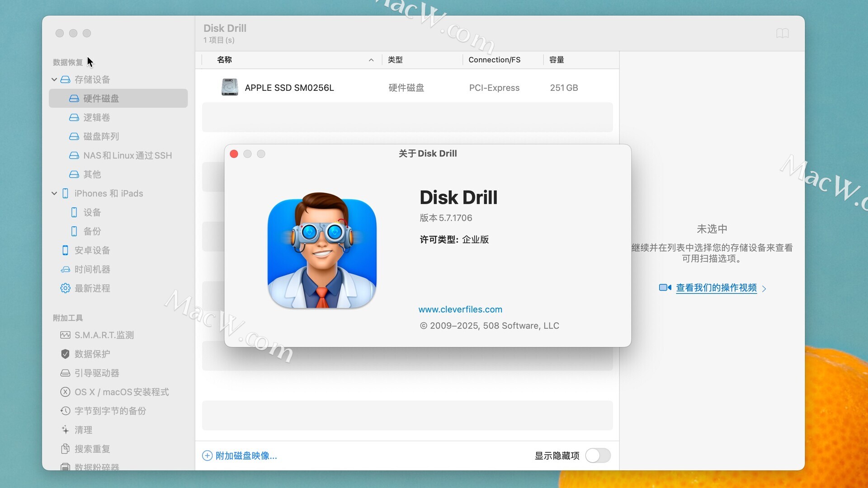Select the APPLE SSD SM0256L row
Image resolution: width=868 pixels, height=488 pixels.
407,88
